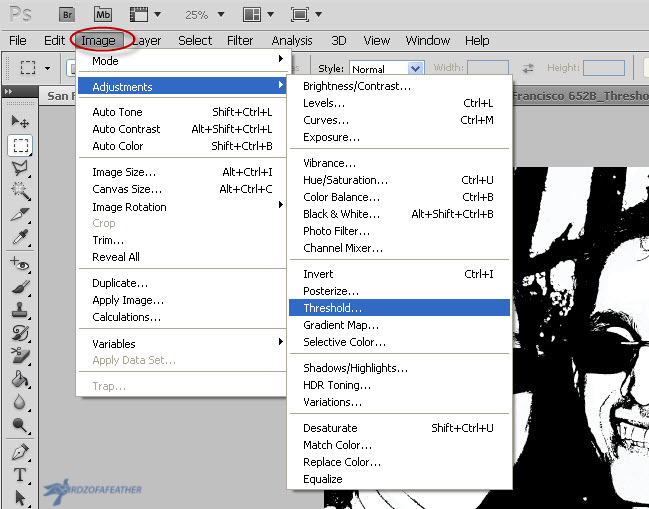The image size is (649, 509).
Task: Open the Edit menu
Action: point(54,41)
